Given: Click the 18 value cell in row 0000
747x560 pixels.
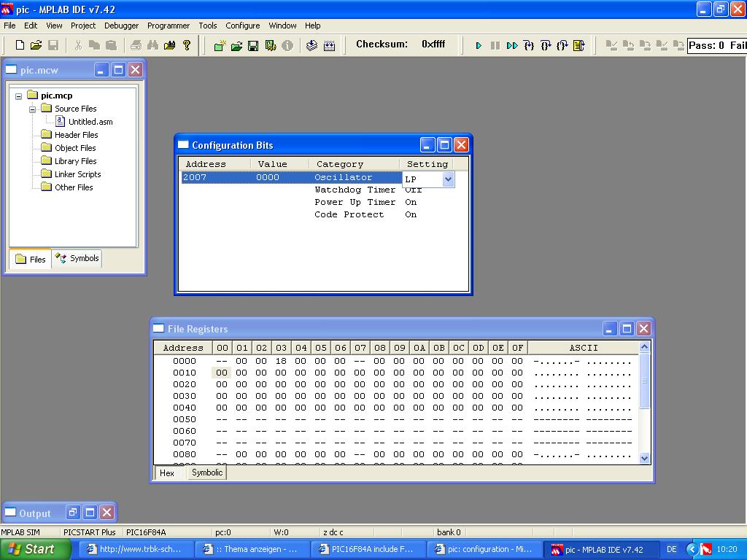Looking at the screenshot, I should pos(281,361).
